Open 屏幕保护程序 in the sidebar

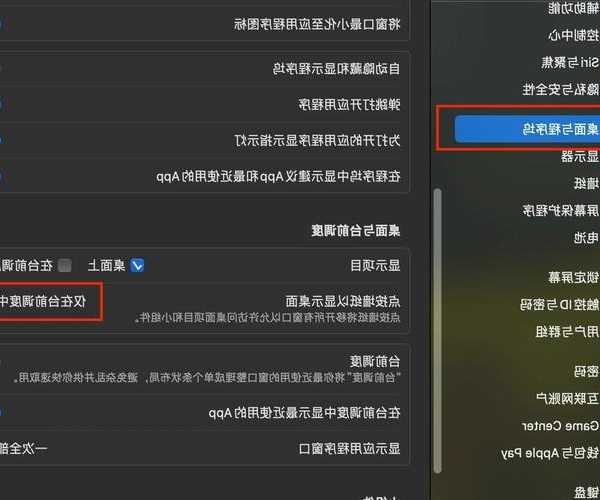pyautogui.click(x=561, y=210)
